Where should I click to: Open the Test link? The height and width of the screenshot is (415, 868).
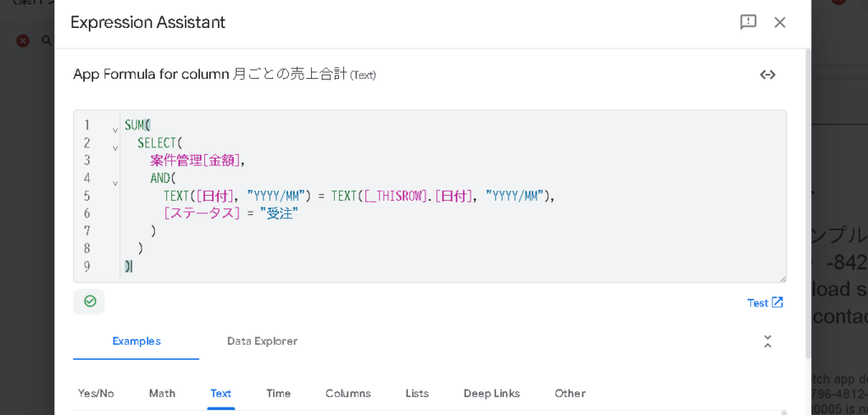(765, 302)
